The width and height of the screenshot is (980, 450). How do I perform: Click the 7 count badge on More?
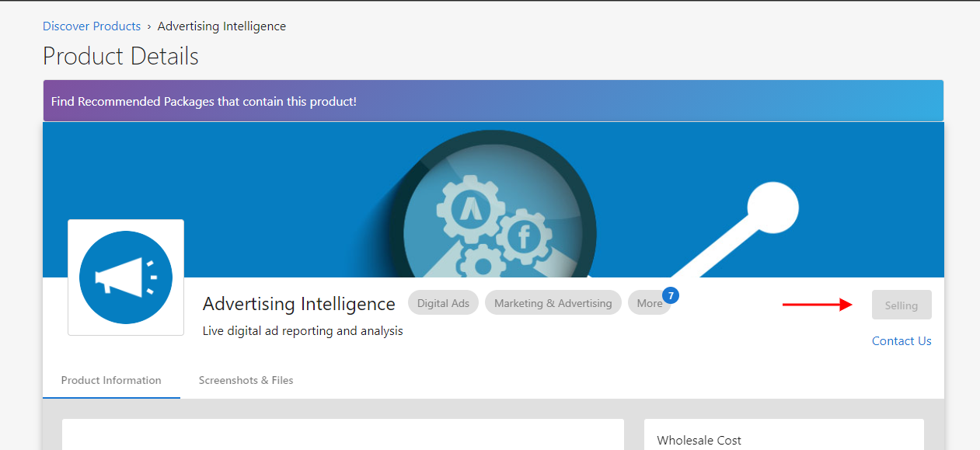[x=670, y=295]
